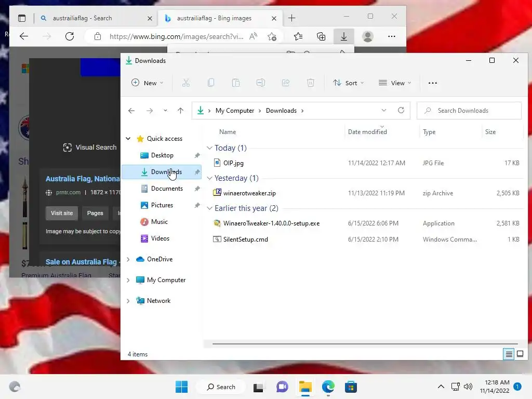Expand address bar history dropdown
Screen dimensions: 532x399
(x=384, y=110)
